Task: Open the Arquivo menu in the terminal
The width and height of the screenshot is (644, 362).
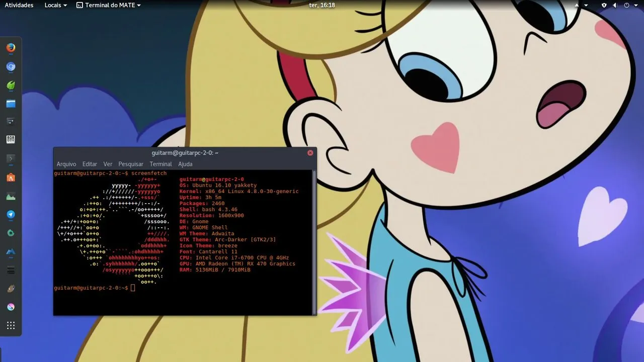Action: tap(66, 164)
